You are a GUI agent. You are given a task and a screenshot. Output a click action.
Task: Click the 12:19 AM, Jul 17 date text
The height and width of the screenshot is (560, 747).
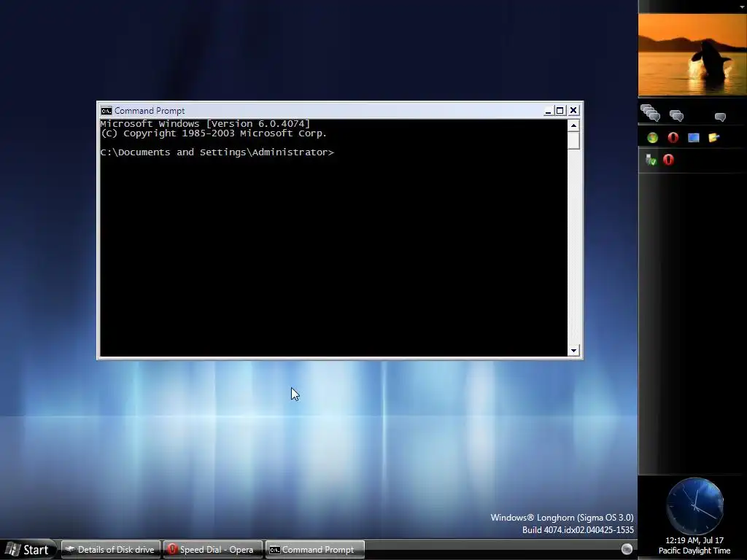click(694, 540)
